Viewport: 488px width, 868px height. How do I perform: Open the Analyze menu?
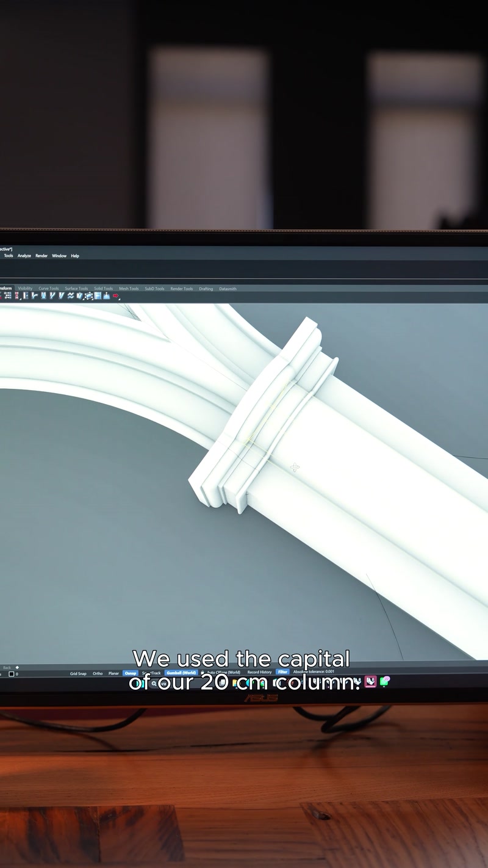point(24,256)
